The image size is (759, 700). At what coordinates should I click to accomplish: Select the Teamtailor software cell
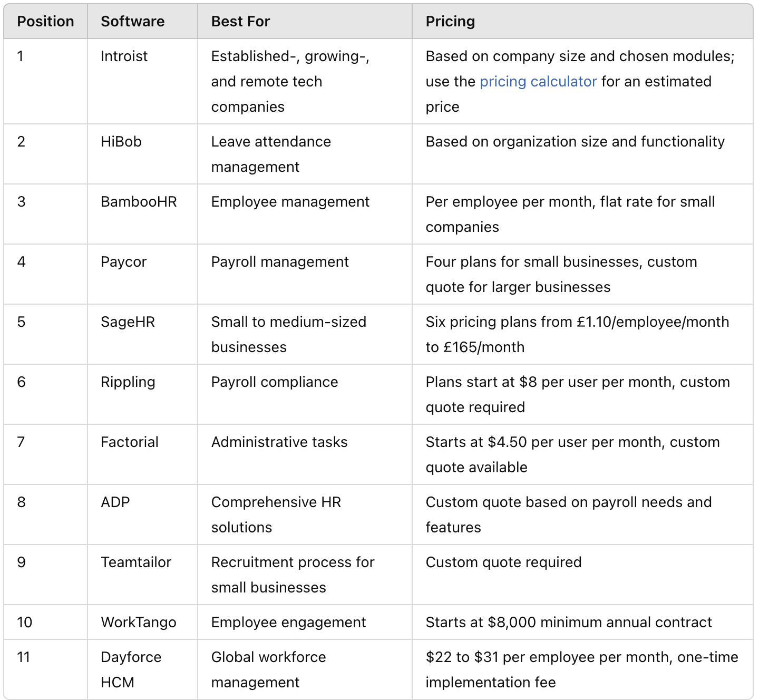[x=142, y=575]
